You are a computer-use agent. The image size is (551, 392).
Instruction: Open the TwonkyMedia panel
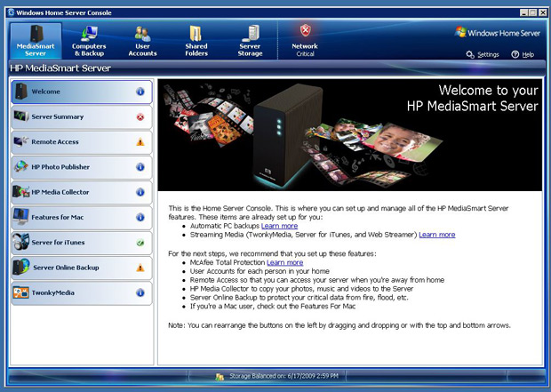coord(82,292)
